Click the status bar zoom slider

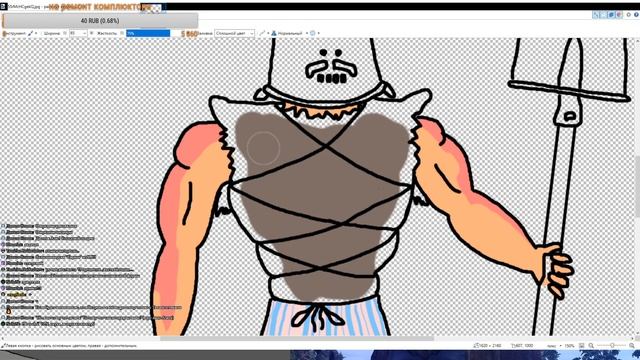(x=611, y=346)
